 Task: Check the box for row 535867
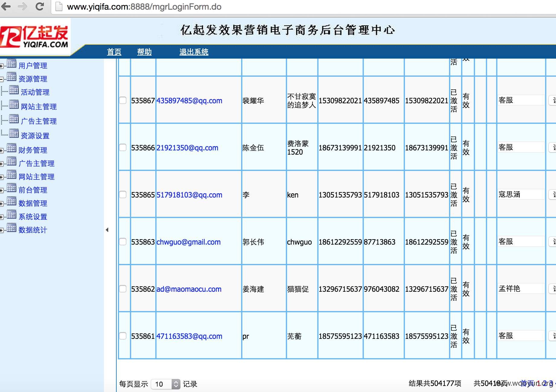click(123, 100)
